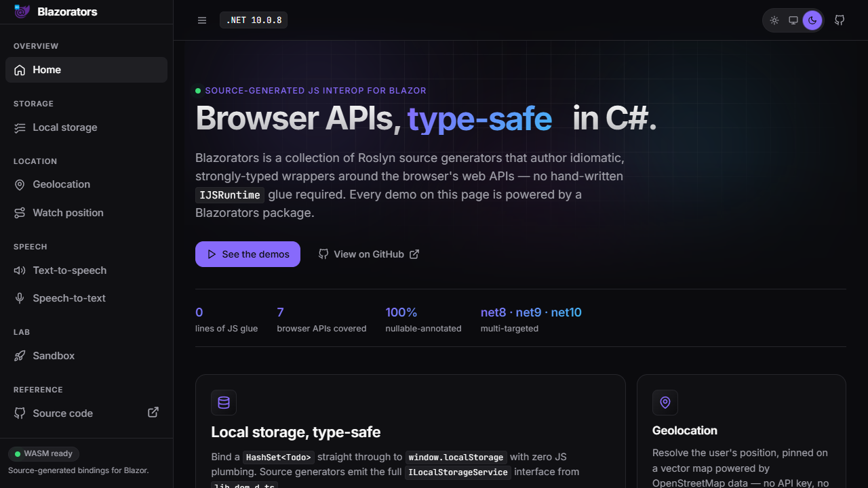The height and width of the screenshot is (488, 868).
Task: Click Speech-to-text microphone icon
Action: (20, 298)
